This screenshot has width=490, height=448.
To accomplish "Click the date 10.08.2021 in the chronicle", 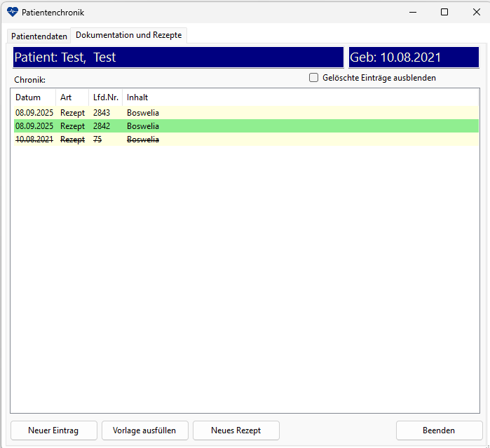I will (x=34, y=140).
